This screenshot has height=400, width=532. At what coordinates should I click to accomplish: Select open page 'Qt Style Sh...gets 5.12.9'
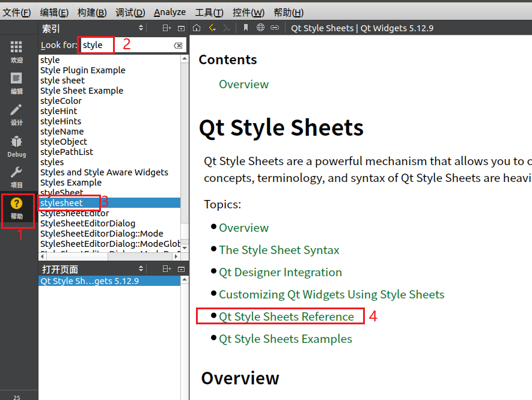pyautogui.click(x=109, y=281)
